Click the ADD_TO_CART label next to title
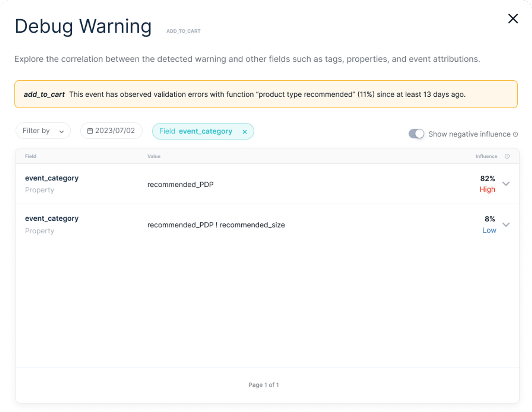This screenshot has height=412, width=532. pyautogui.click(x=183, y=31)
